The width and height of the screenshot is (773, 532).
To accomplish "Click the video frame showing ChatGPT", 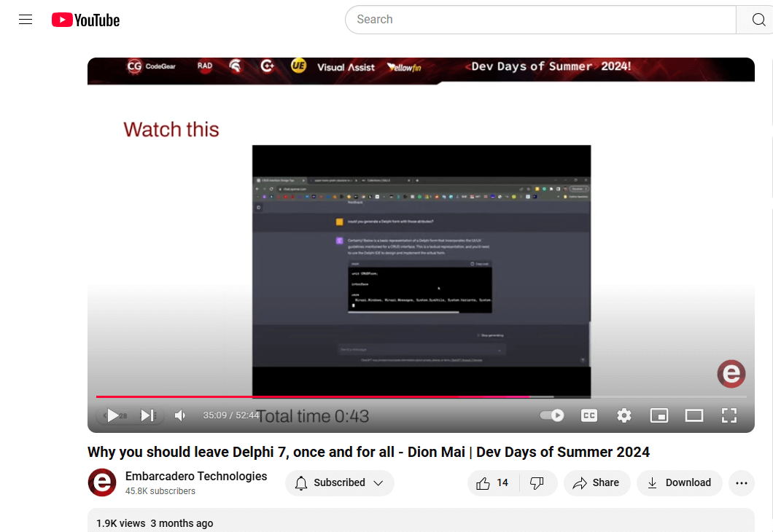I will tap(422, 271).
